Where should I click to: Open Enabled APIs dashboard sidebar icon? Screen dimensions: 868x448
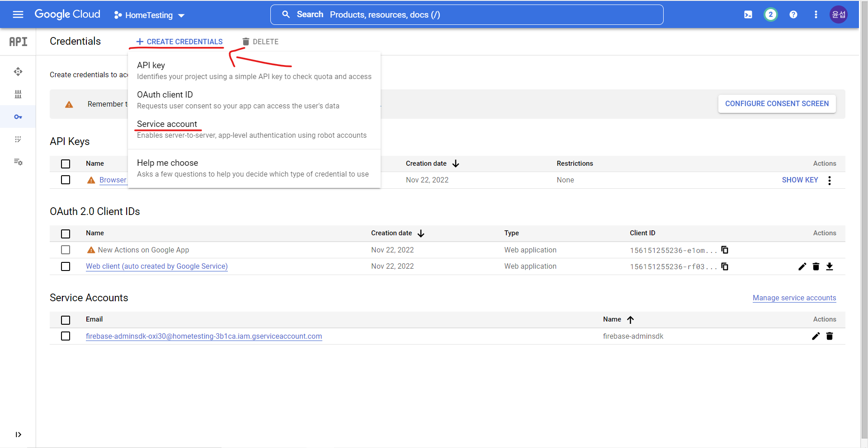pyautogui.click(x=18, y=71)
